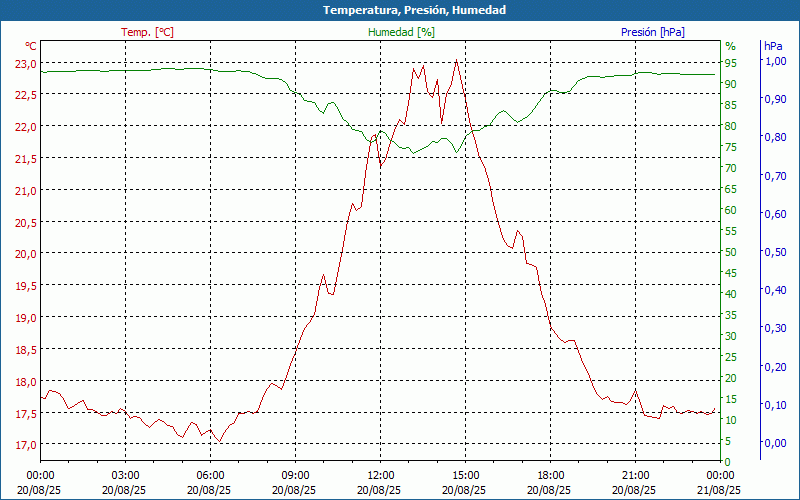This screenshot has width=800, height=500.
Task: Click the pressure axis value 0,30
Action: click(775, 328)
